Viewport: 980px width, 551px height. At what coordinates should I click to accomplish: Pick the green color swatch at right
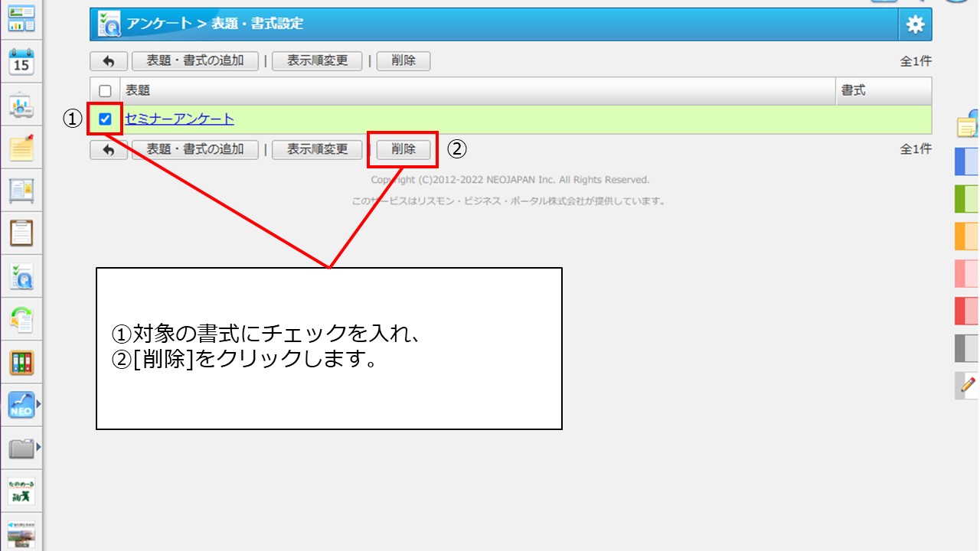point(967,199)
